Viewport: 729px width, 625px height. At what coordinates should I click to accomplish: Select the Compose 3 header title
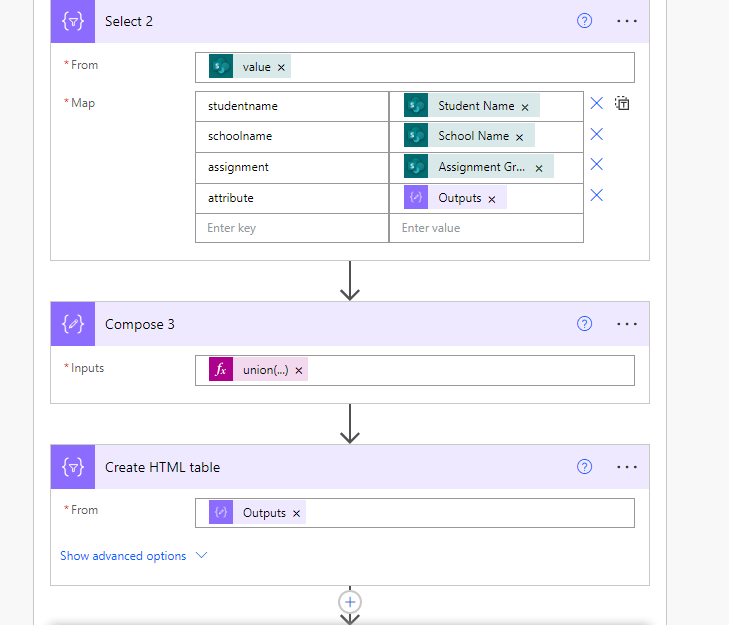tap(139, 324)
